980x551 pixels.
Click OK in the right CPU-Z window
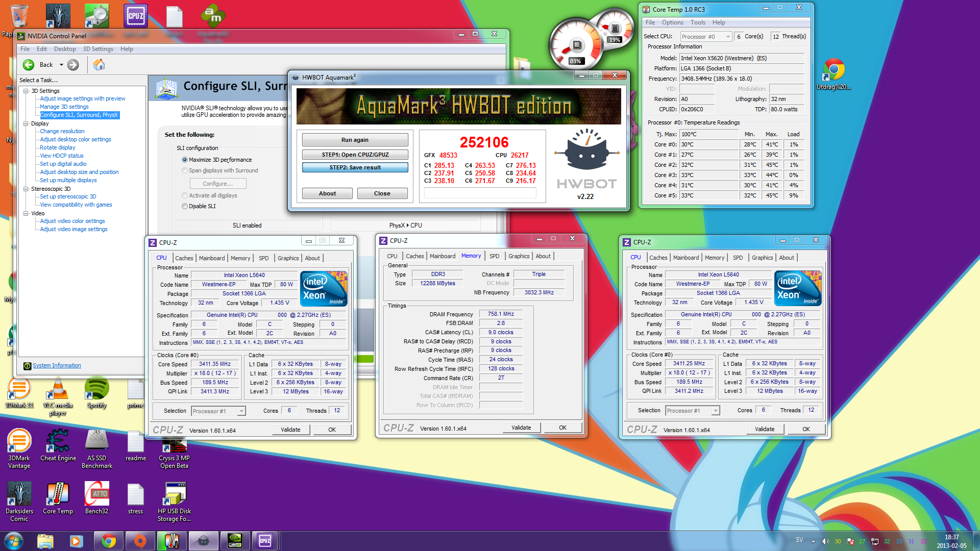click(x=806, y=429)
